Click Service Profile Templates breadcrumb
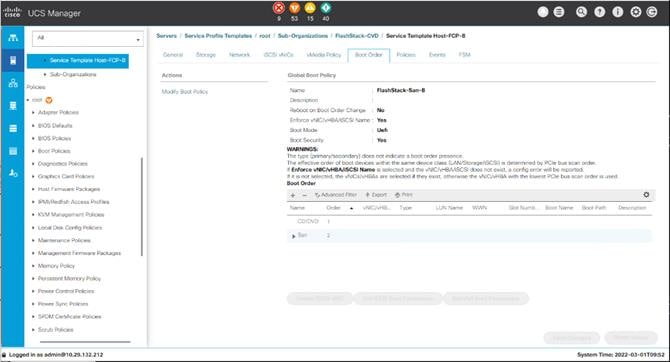Image resolution: width=670 pixels, height=362 pixels. [x=218, y=36]
